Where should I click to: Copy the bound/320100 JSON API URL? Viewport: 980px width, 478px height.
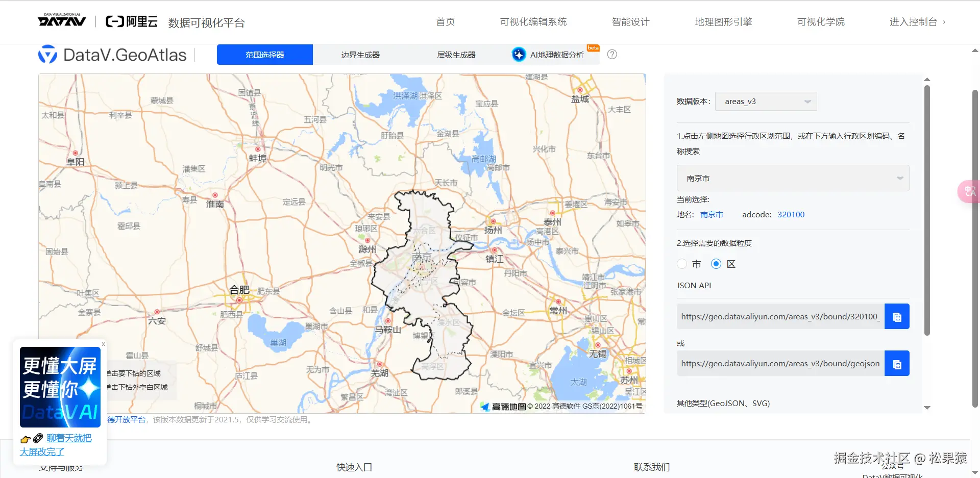[x=897, y=317]
